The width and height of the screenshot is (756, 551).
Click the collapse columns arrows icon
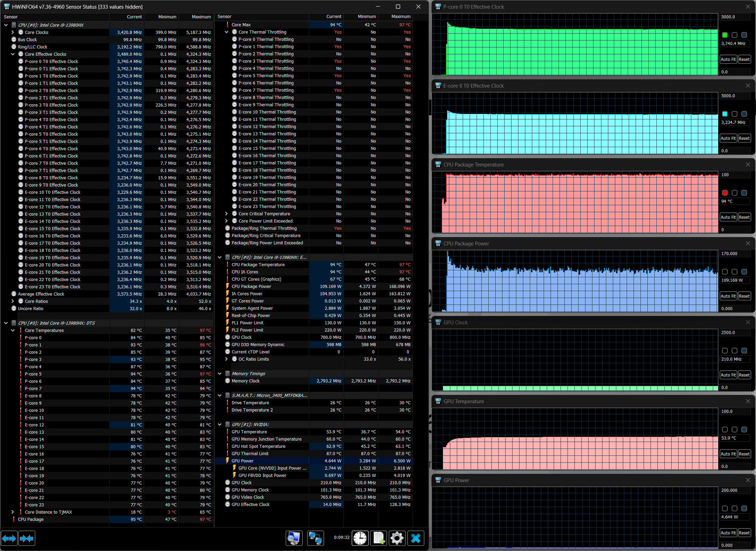(x=27, y=538)
